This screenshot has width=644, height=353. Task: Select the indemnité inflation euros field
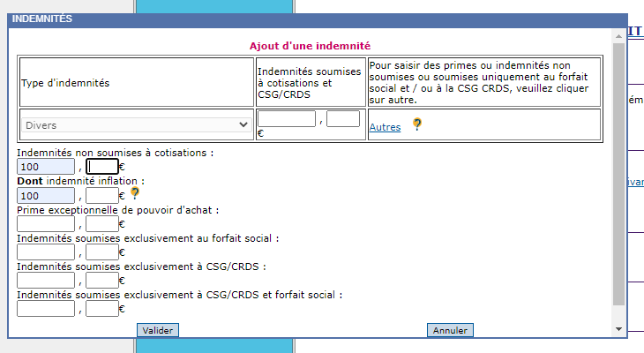(x=46, y=195)
